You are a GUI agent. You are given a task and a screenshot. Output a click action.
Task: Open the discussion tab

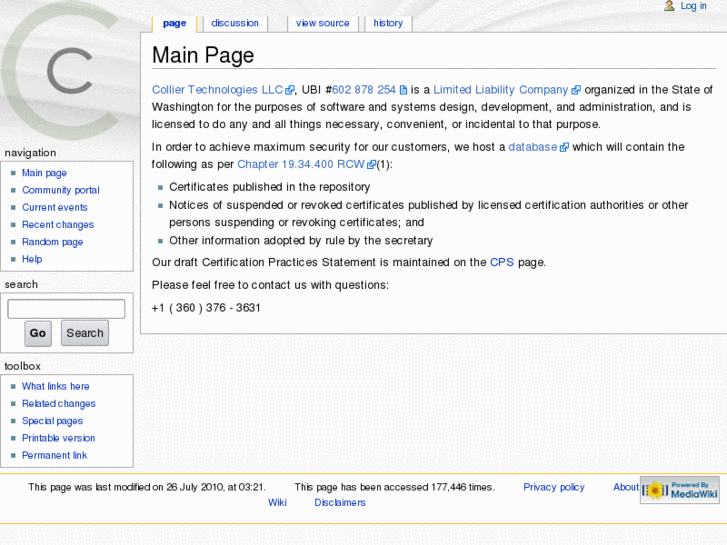click(x=235, y=23)
